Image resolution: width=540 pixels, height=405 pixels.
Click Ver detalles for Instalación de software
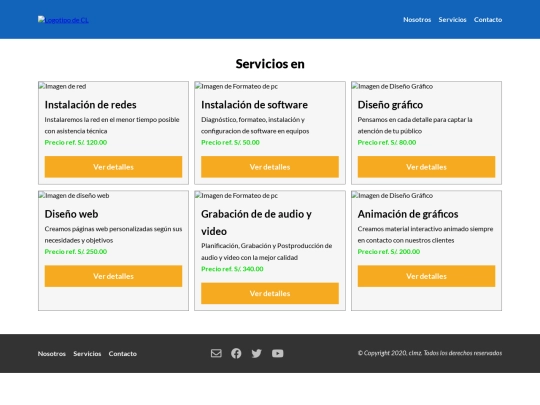[270, 167]
